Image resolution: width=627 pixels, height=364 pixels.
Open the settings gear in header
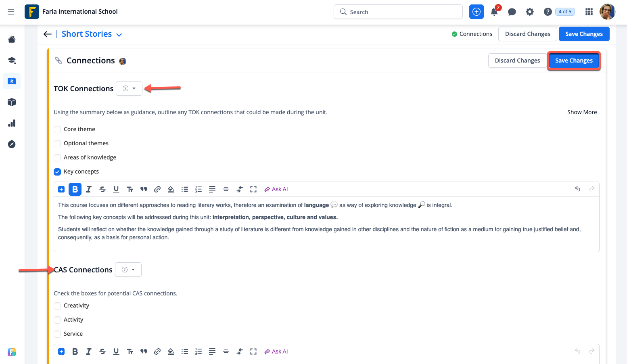pos(530,12)
